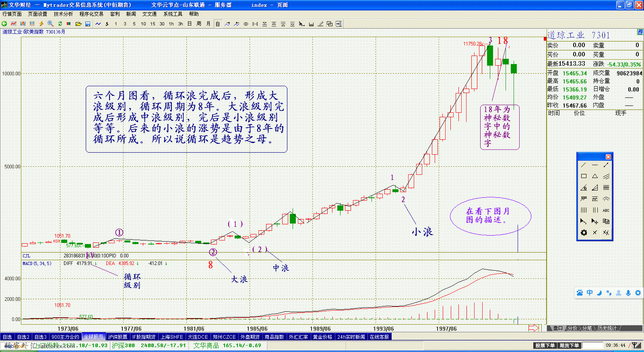Viewport: 644px width, 352px height.
Task: Open the 程序化交易 menu
Action: [91, 14]
